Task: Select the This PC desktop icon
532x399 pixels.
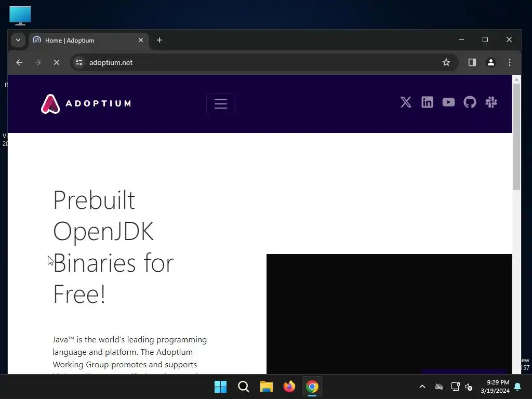Action: 20,16
